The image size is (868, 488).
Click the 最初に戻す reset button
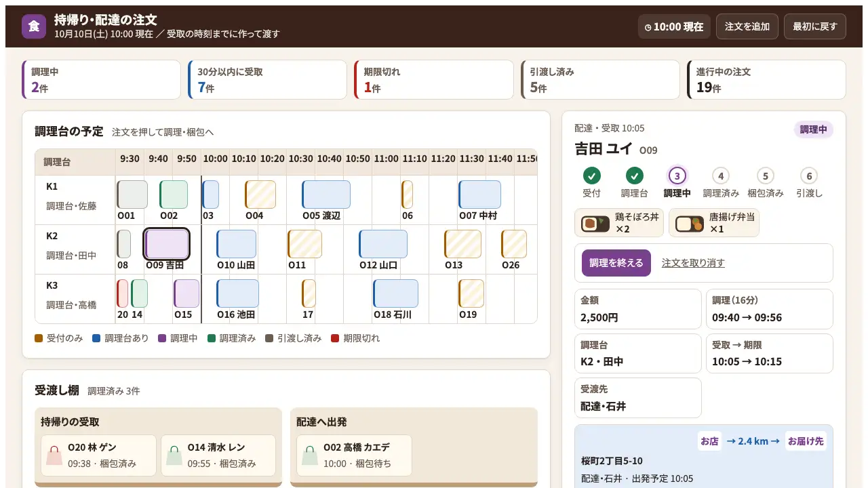pyautogui.click(x=815, y=26)
